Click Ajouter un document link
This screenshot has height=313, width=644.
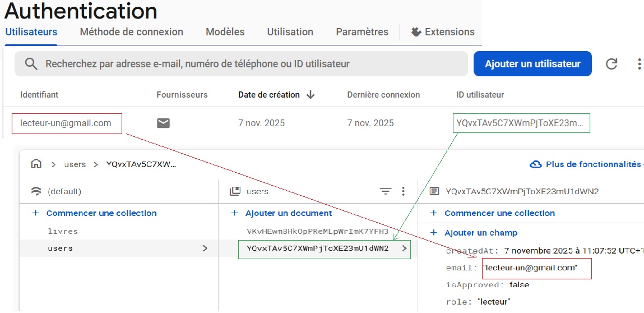coord(288,213)
